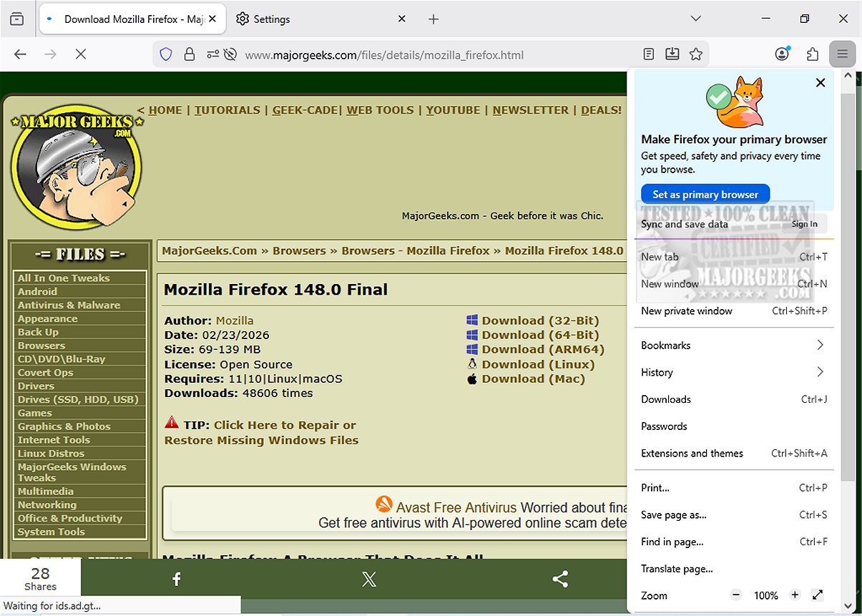This screenshot has width=862, height=616.
Task: Go forward with the arrow button
Action: click(50, 54)
